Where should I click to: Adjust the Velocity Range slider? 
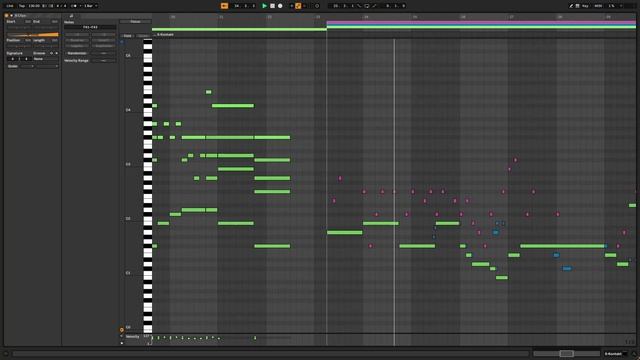point(104,60)
